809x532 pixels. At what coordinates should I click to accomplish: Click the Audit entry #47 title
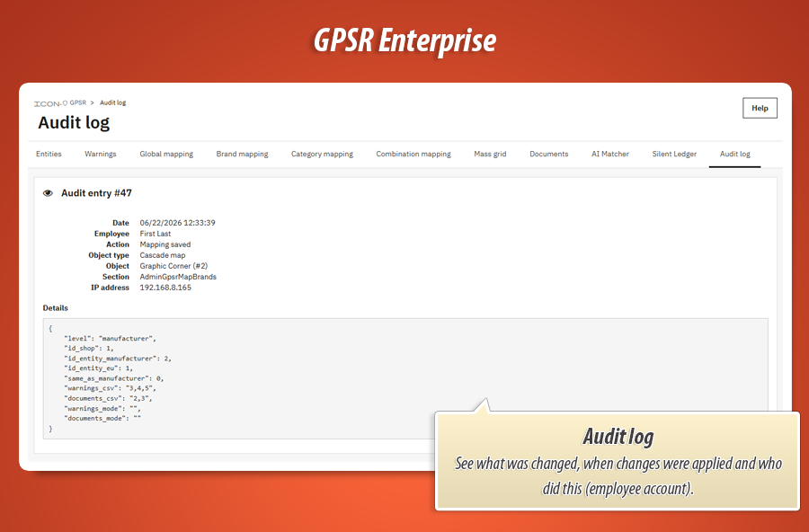[x=96, y=193]
